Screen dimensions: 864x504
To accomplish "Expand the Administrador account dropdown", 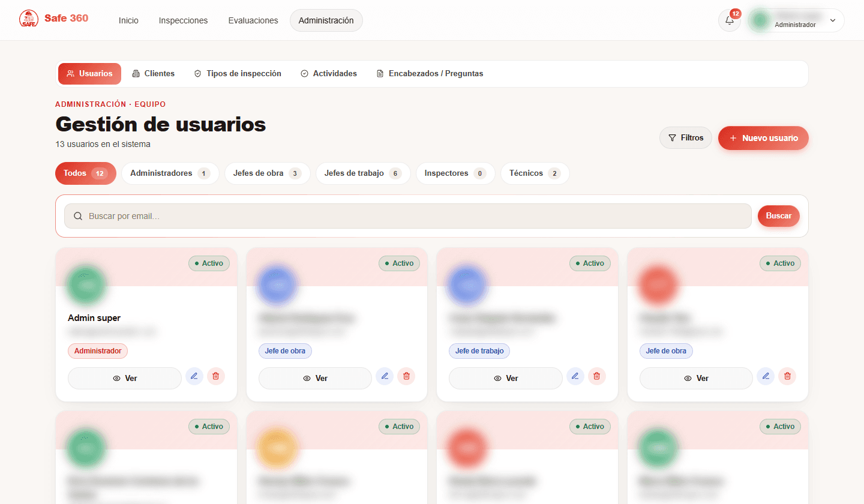I will pyautogui.click(x=796, y=20).
